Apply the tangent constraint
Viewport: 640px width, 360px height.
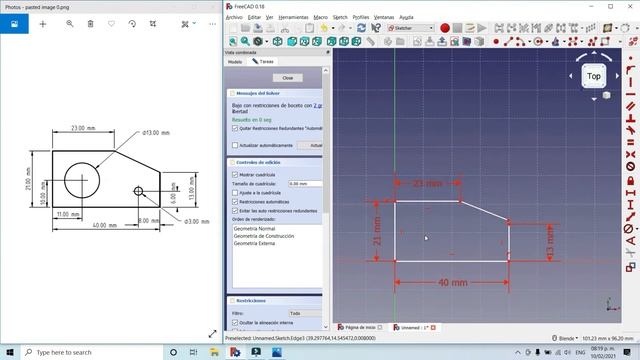click(x=631, y=130)
